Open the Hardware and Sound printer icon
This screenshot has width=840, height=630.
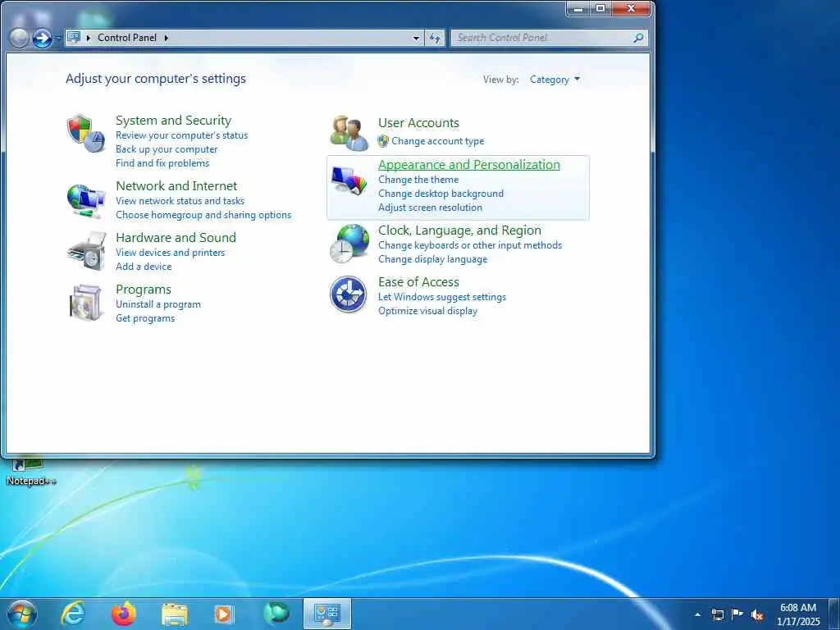[x=86, y=251]
